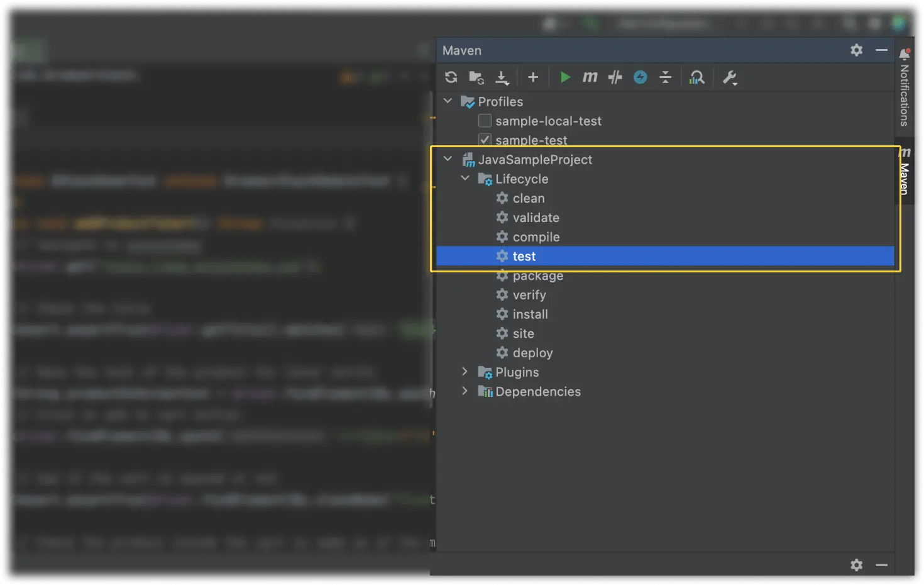
Task: Open Maven settings with the wrench icon
Action: (x=729, y=77)
